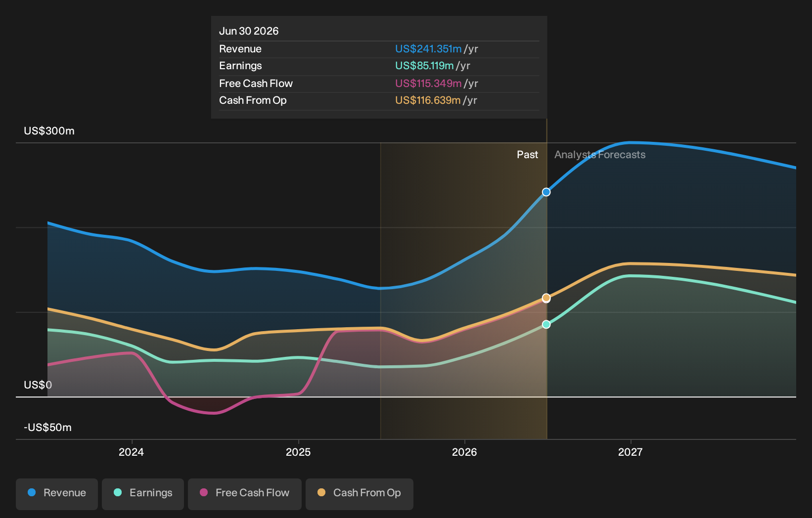Click the Free Cash Flow label in tooltip

click(256, 84)
